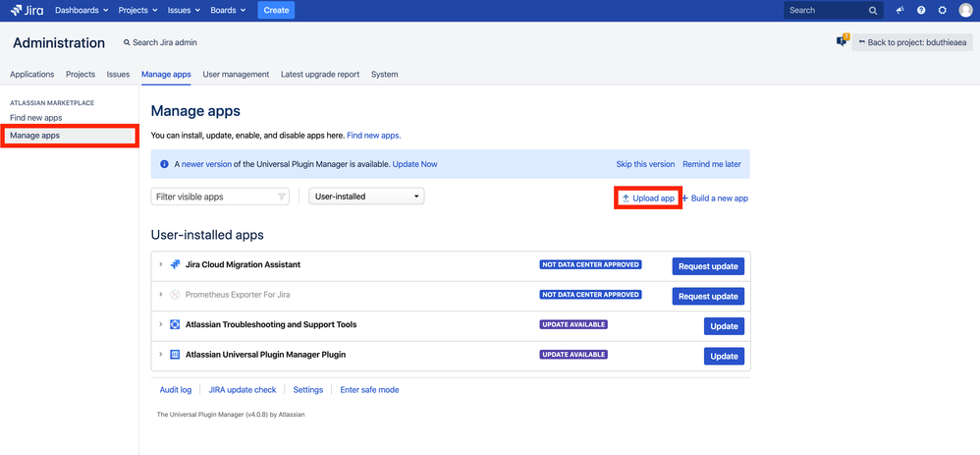980x455 pixels.
Task: Click the filter funnel icon
Action: 281,197
